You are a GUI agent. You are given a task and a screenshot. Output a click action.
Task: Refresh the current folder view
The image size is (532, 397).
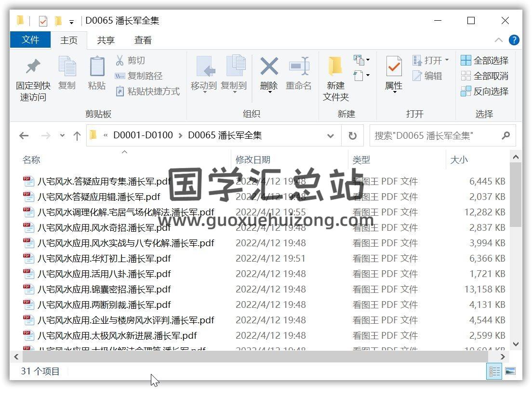[353, 136]
